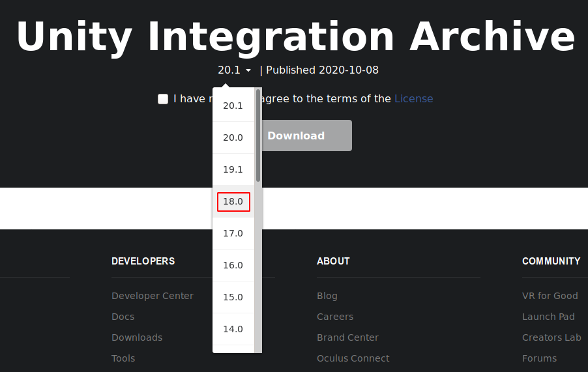
Task: Choose version 14.0 entry
Action: pyautogui.click(x=233, y=329)
